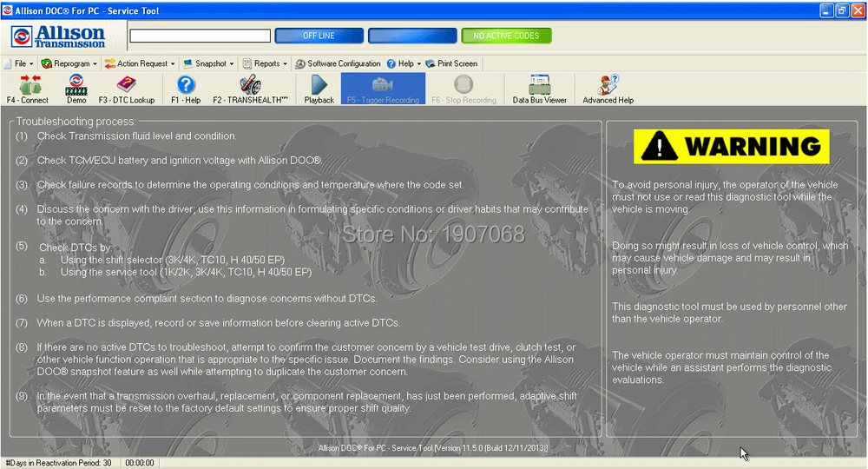Click the white text field in header
This screenshot has width=868, height=469.
coord(200,36)
